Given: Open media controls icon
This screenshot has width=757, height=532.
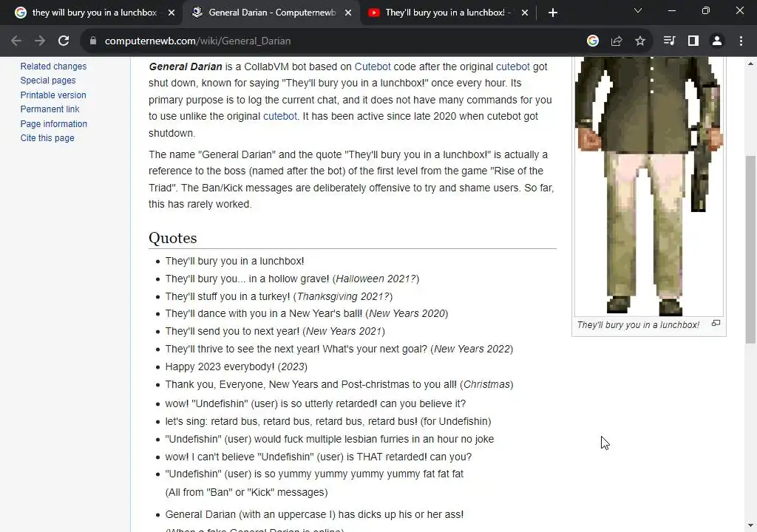Looking at the screenshot, I should [669, 41].
